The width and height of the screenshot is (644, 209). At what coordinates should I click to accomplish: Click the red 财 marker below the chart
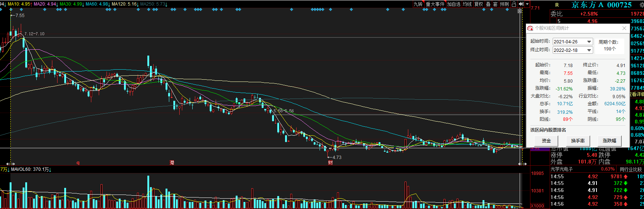(330, 163)
